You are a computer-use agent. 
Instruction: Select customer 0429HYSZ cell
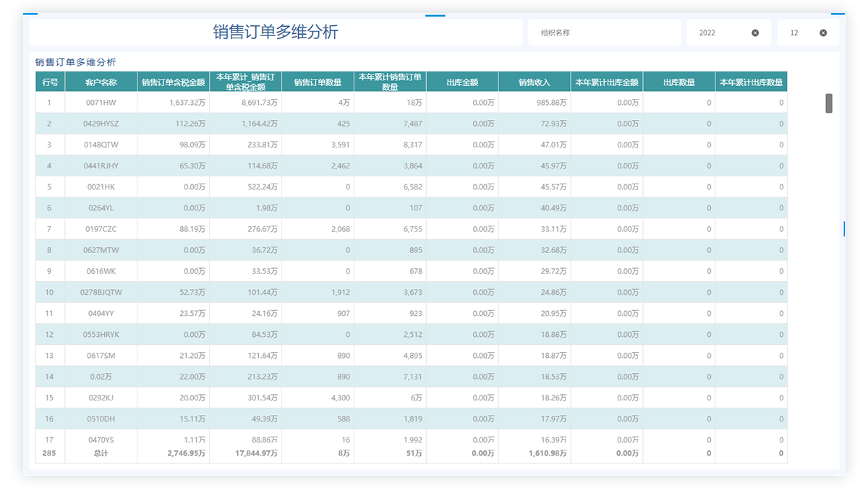[101, 124]
